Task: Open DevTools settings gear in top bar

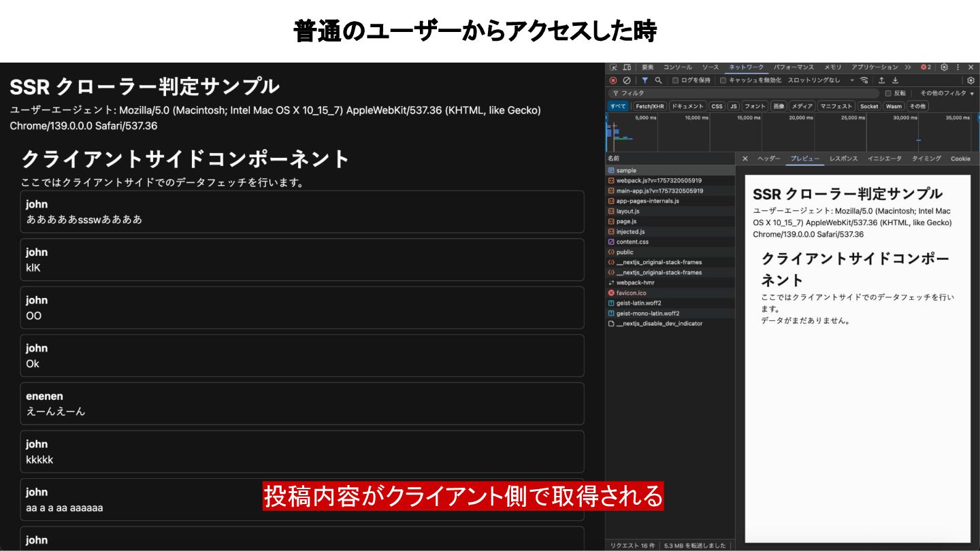Action: pos(944,67)
